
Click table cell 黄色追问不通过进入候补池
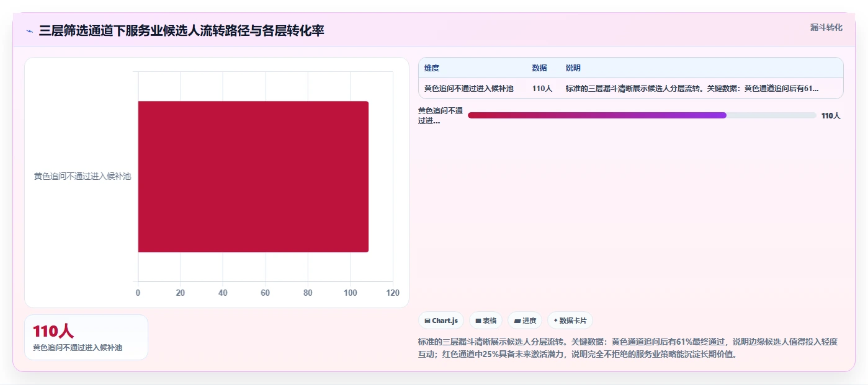tap(469, 89)
